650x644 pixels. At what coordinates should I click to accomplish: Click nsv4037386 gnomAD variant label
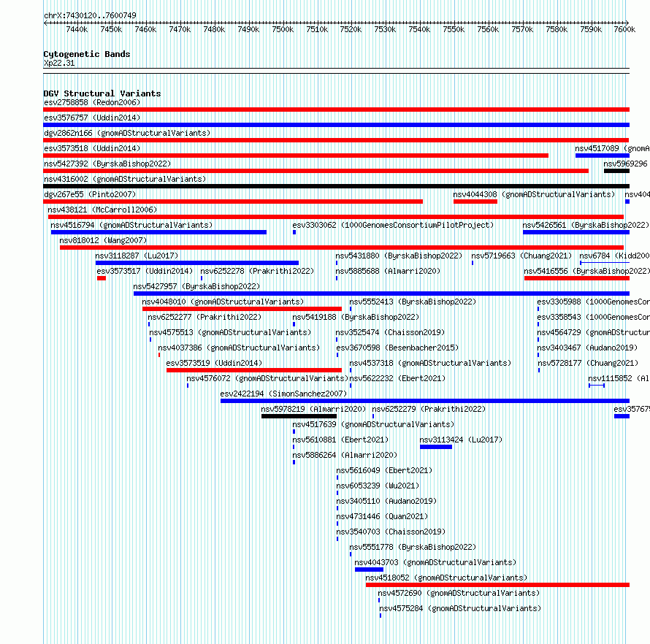pos(240,348)
